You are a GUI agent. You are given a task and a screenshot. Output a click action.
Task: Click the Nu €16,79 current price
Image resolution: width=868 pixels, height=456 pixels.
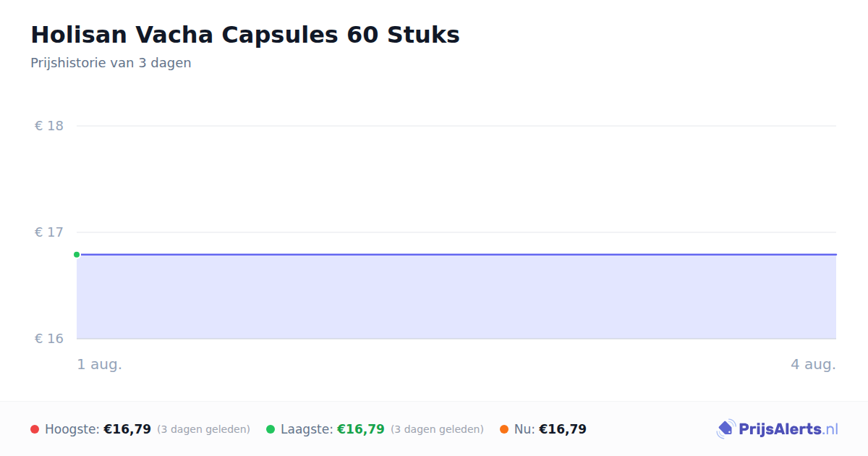pos(563,429)
